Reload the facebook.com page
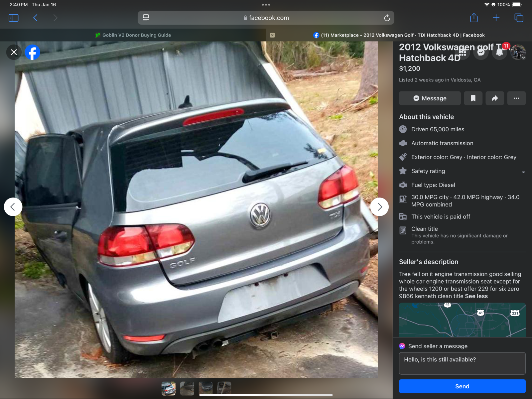 coord(387,18)
